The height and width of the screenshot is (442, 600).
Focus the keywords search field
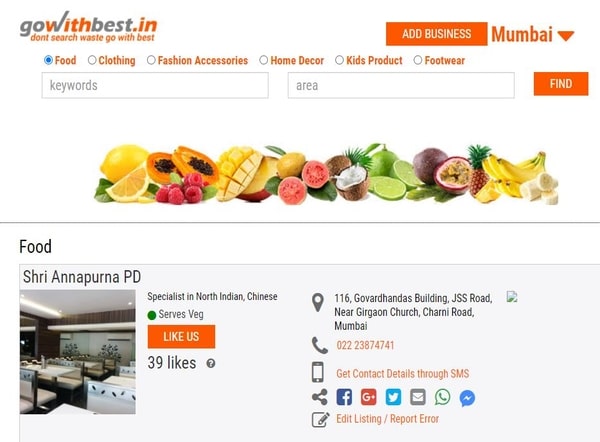[x=155, y=85]
